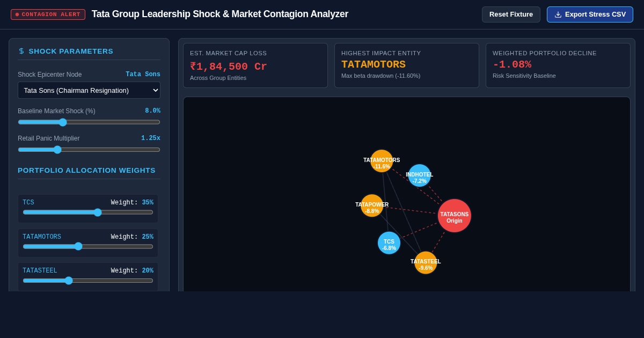Image resolution: width=644 pixels, height=338 pixels.
Task: Click the Shock Parameters heading
Action: click(71, 51)
